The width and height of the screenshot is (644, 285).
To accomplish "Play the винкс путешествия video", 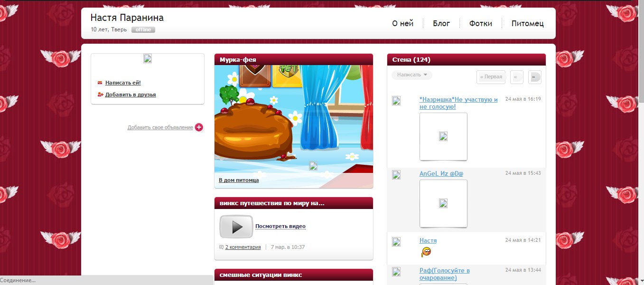I will 236,227.
